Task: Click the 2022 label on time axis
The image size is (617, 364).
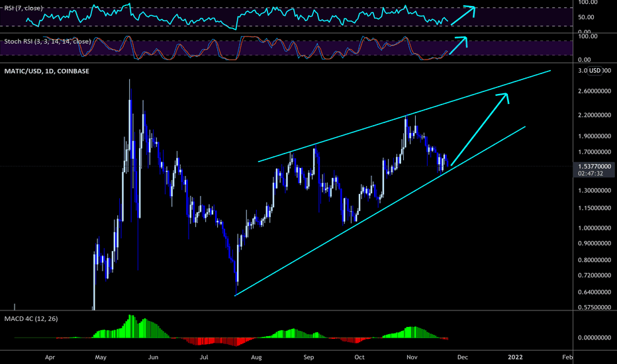Action: tap(515, 357)
